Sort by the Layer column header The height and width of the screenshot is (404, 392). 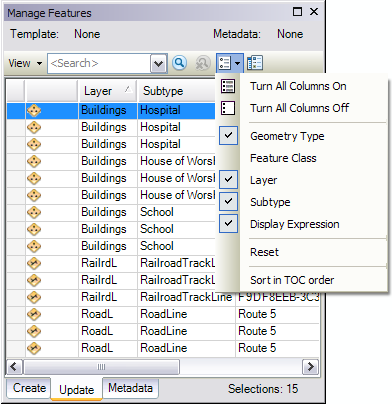click(107, 91)
